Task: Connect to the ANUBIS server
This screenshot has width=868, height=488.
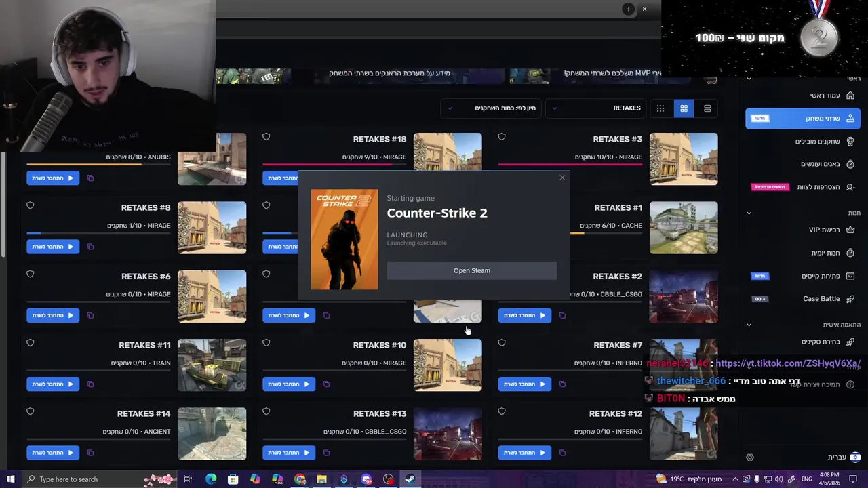Action: coord(53,178)
